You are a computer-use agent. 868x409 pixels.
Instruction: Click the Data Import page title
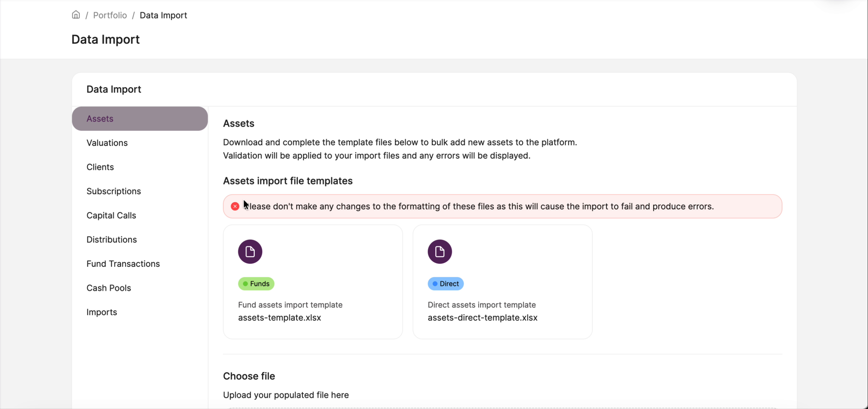(x=105, y=39)
